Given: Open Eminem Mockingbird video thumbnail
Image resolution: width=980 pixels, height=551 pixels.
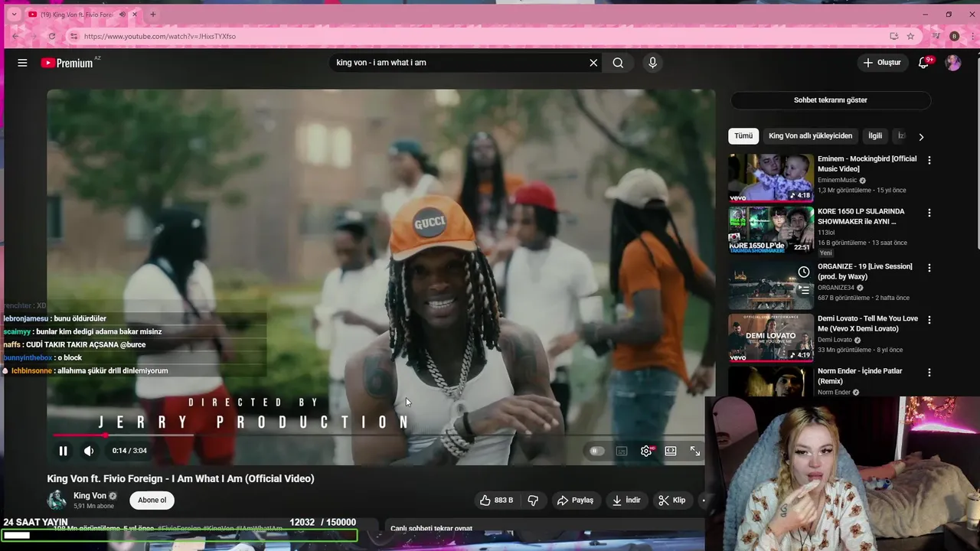Looking at the screenshot, I should click(x=771, y=178).
